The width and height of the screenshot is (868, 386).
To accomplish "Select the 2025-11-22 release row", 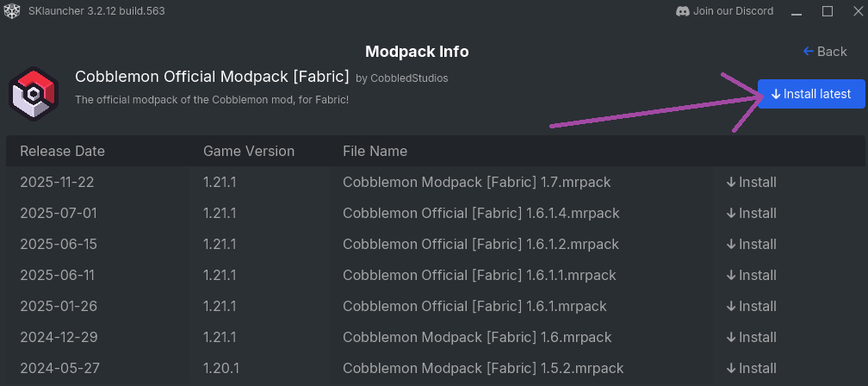I will (x=59, y=182).
